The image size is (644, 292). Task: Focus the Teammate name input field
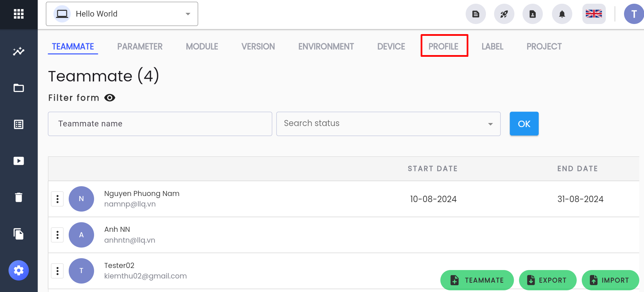[160, 124]
